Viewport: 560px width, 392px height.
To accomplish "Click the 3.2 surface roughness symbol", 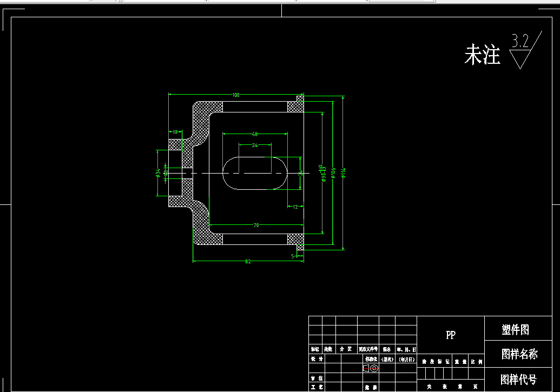I will point(525,50).
